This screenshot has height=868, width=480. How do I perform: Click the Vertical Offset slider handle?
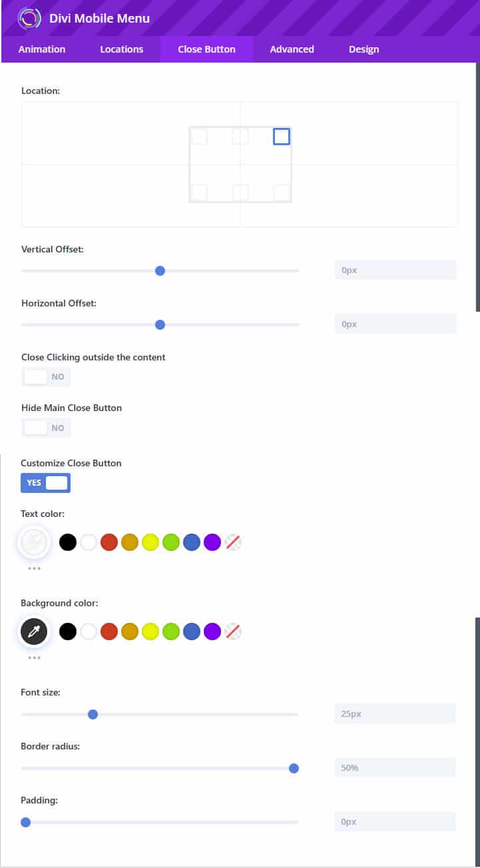[160, 270]
